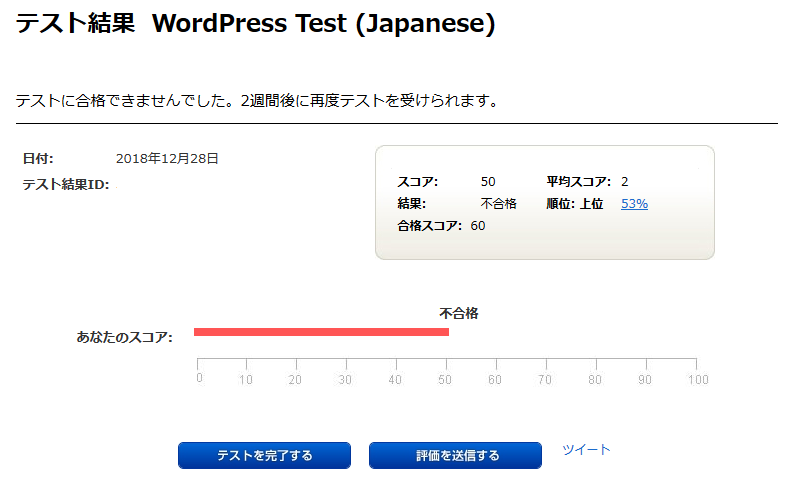Open the 53% ranking link

(634, 203)
